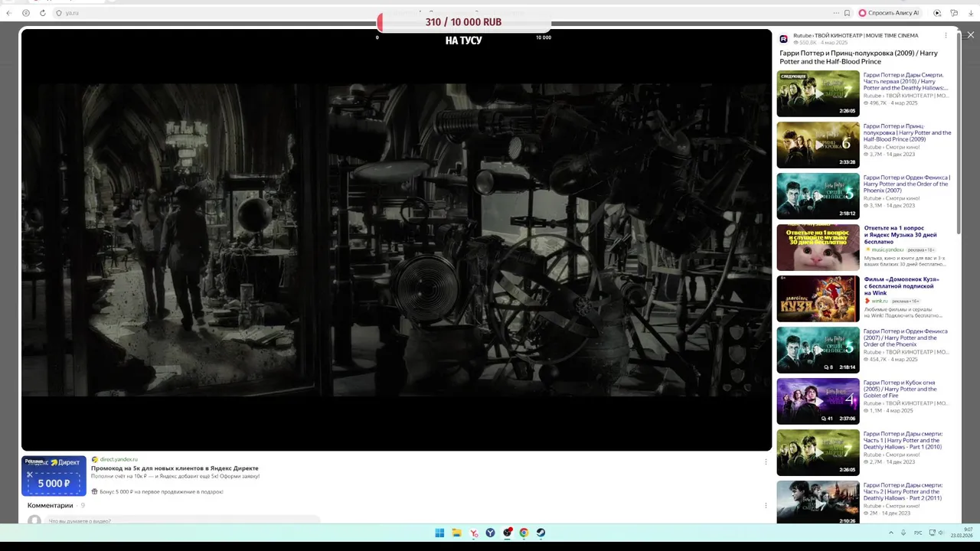Screen dimensions: 980x551
Task: Click the Rutube channel logo icon
Action: (x=783, y=39)
